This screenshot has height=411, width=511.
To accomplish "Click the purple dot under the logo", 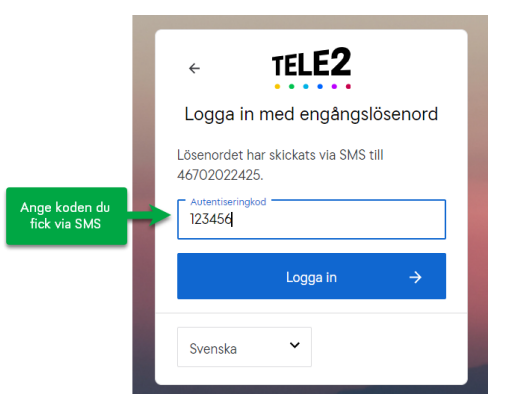I will point(334,87).
